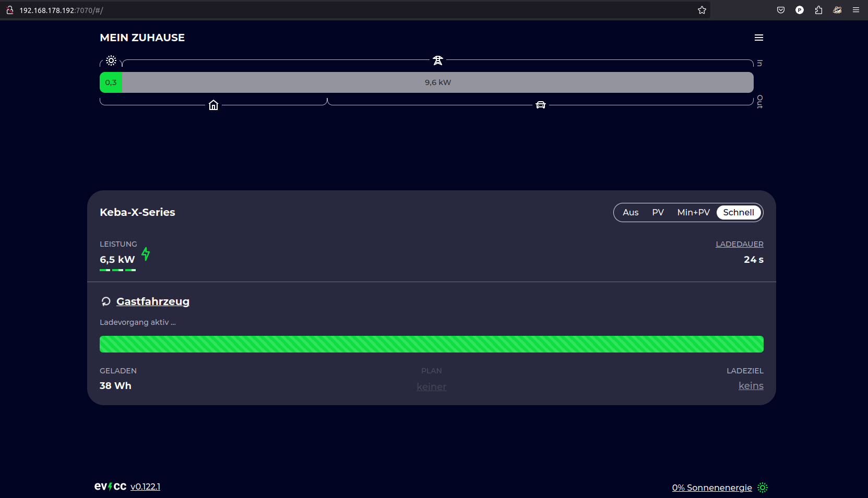Open Gastfahrzeug vehicle selection
This screenshot has height=498, width=868.
click(x=153, y=301)
